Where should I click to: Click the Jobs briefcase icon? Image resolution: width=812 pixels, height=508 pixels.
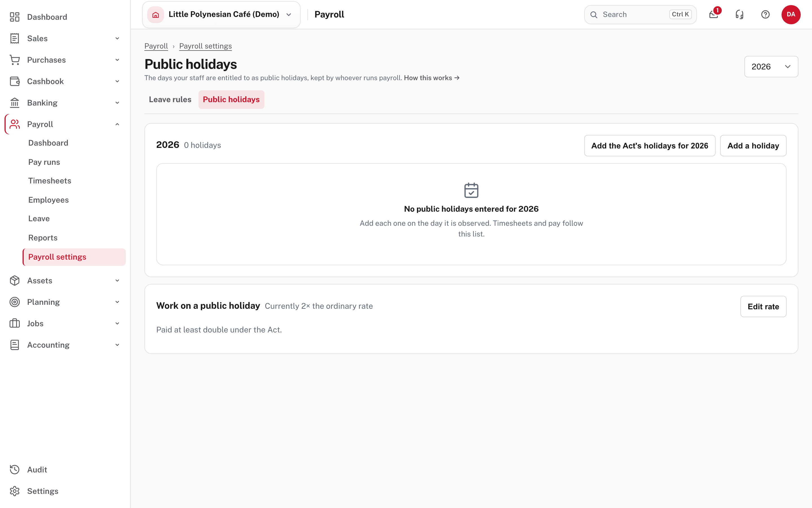(x=14, y=323)
